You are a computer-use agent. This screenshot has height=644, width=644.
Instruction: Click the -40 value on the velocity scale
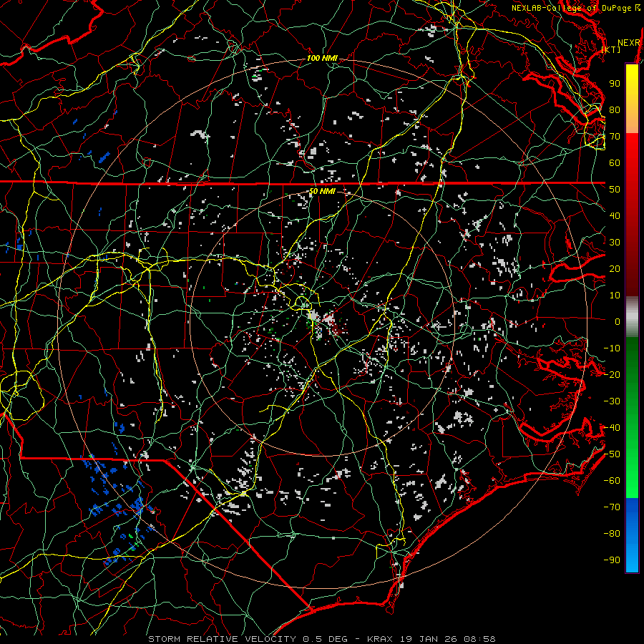click(612, 428)
